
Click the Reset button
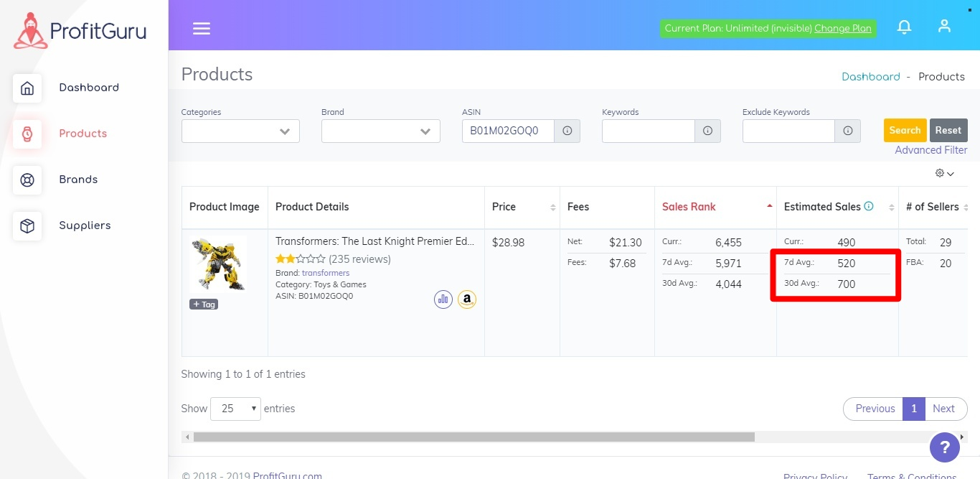coord(948,130)
